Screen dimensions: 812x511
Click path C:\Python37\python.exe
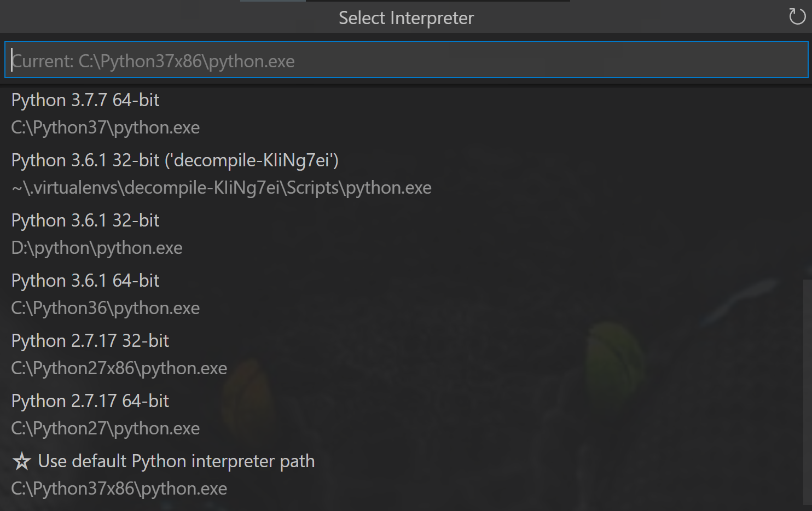click(x=105, y=127)
